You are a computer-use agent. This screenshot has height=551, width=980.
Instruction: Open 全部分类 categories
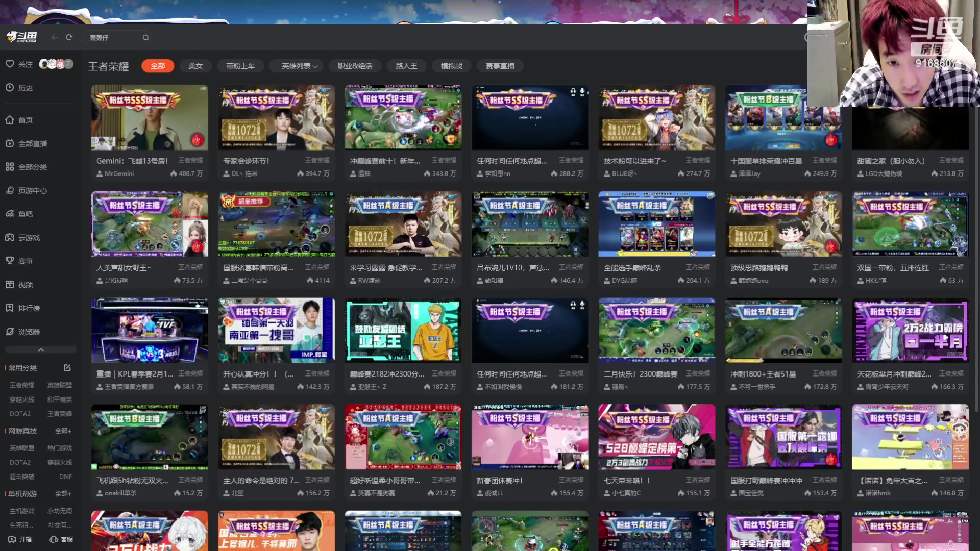click(x=27, y=167)
